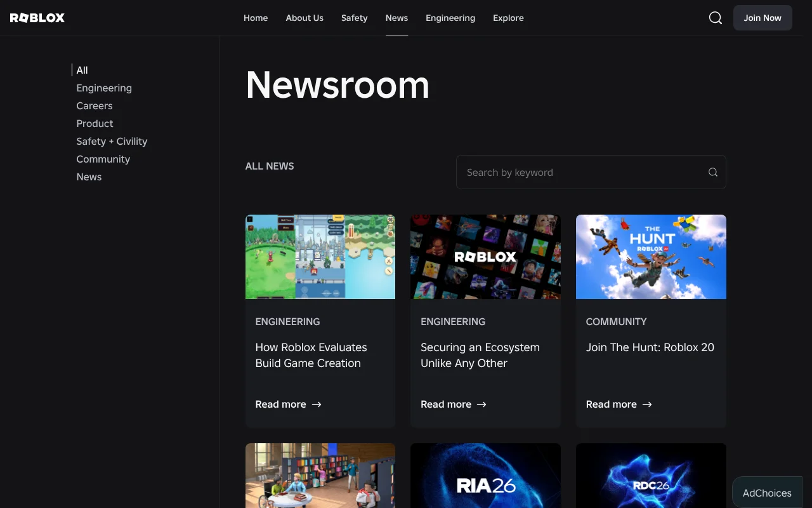The width and height of the screenshot is (812, 508).
Task: Go to Home in the top navigation
Action: (256, 18)
